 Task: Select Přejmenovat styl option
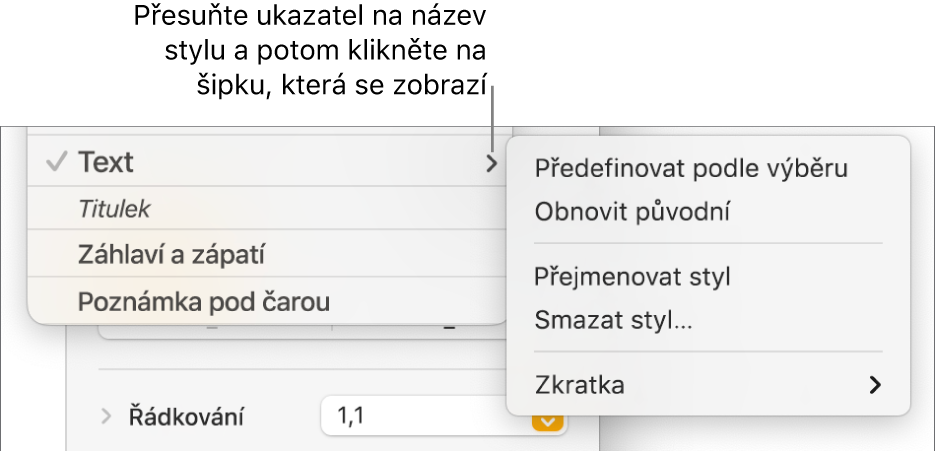[632, 277]
